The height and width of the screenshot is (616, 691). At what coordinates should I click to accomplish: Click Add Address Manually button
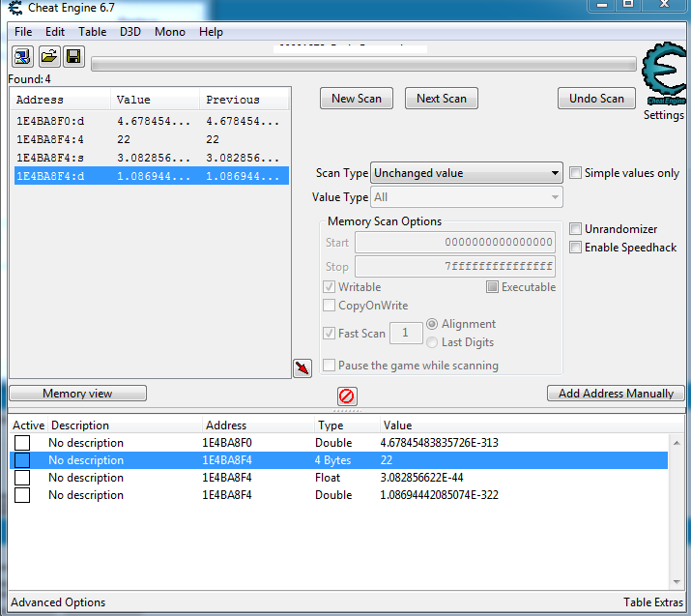[x=616, y=394]
